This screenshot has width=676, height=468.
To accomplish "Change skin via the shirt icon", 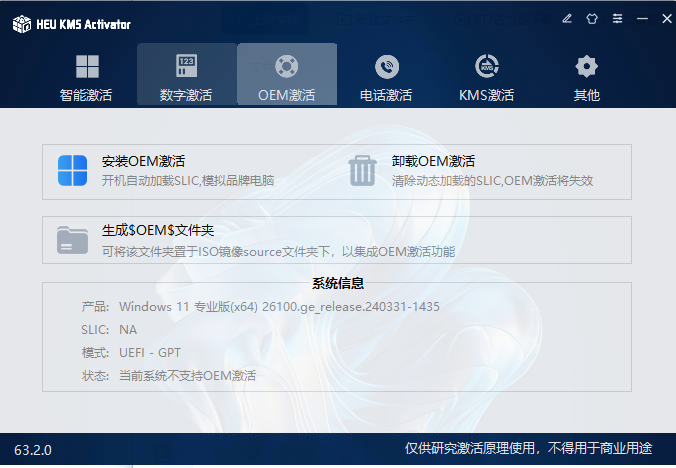I will (x=592, y=19).
